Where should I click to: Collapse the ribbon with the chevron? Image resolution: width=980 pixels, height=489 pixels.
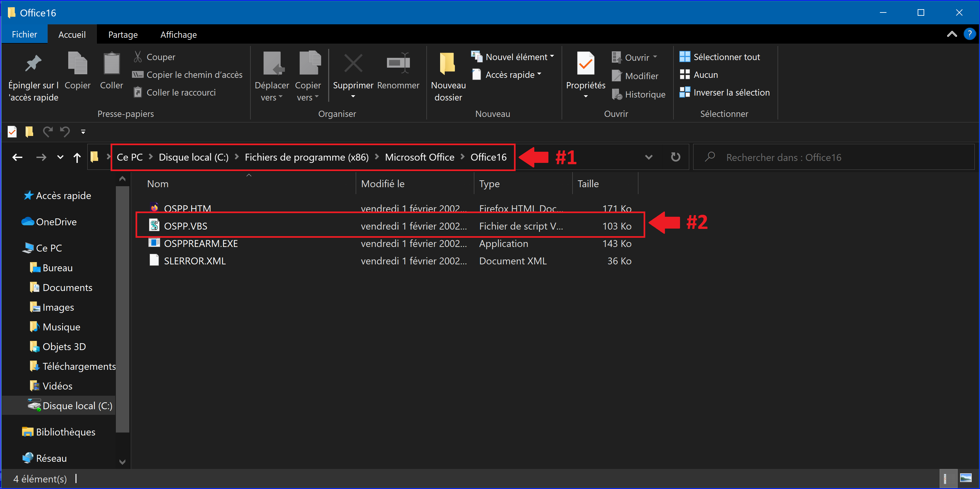click(x=952, y=34)
